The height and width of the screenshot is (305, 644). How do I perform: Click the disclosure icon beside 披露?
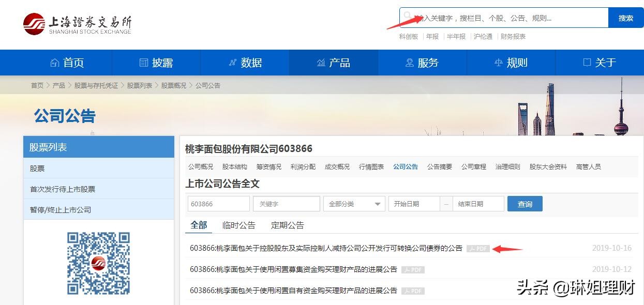(144, 62)
